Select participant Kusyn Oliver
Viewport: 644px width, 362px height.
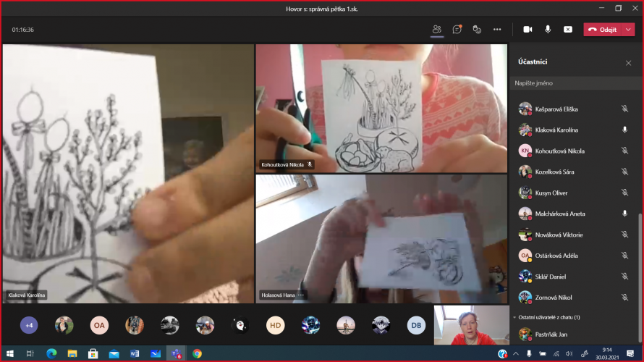pos(575,193)
